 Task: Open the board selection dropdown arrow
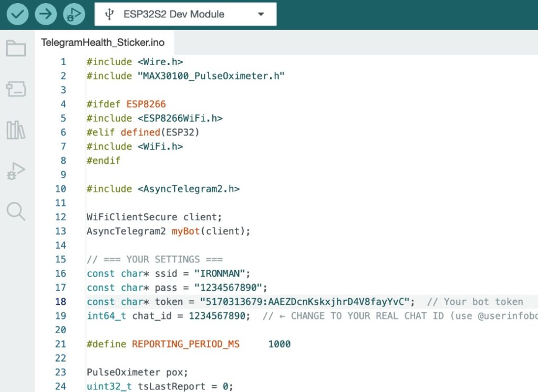(x=261, y=14)
